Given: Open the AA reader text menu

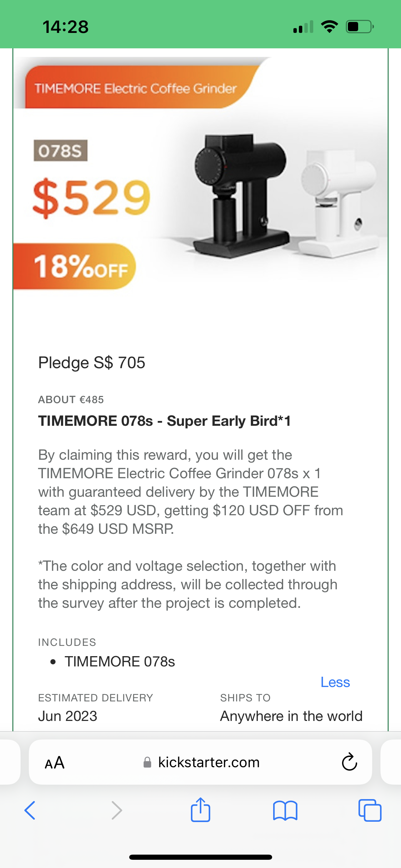Looking at the screenshot, I should point(54,763).
